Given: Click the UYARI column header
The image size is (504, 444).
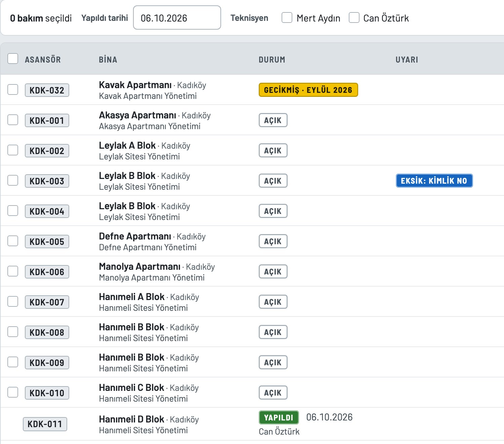Looking at the screenshot, I should [407, 60].
